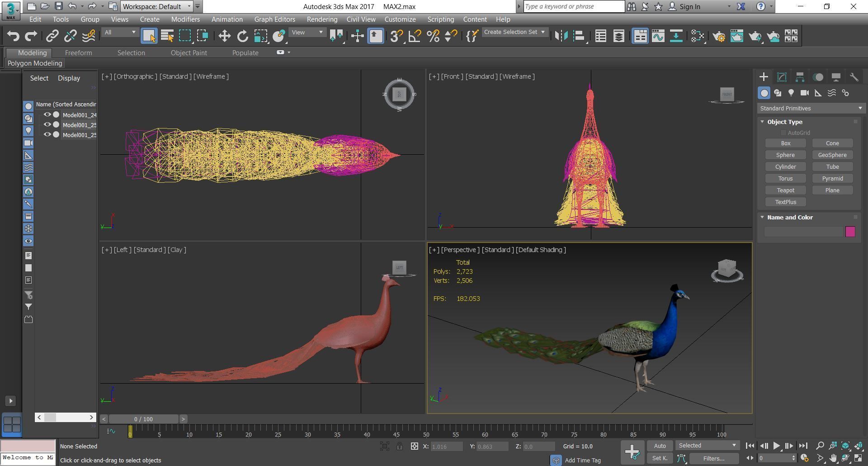Select the Undo arrow in main toolbar
Image resolution: width=868 pixels, height=466 pixels.
(x=13, y=36)
